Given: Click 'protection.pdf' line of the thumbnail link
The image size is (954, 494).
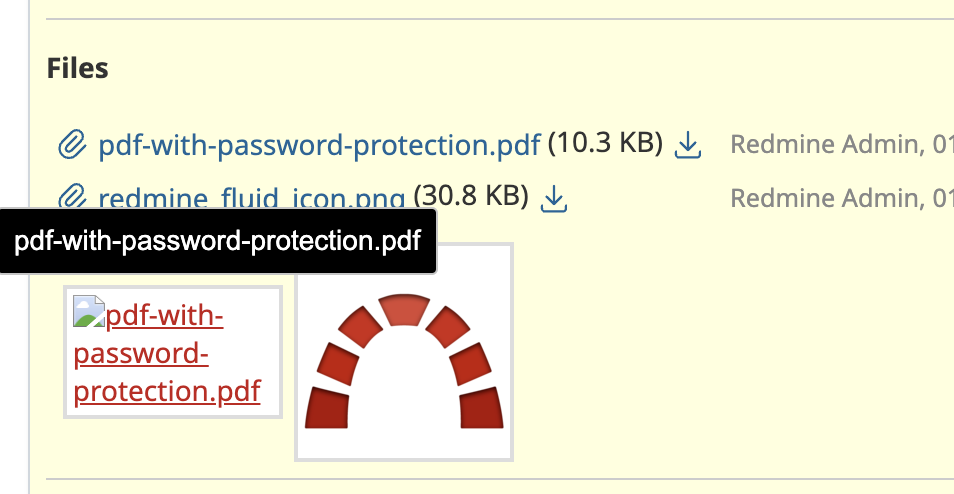Looking at the screenshot, I should [167, 391].
